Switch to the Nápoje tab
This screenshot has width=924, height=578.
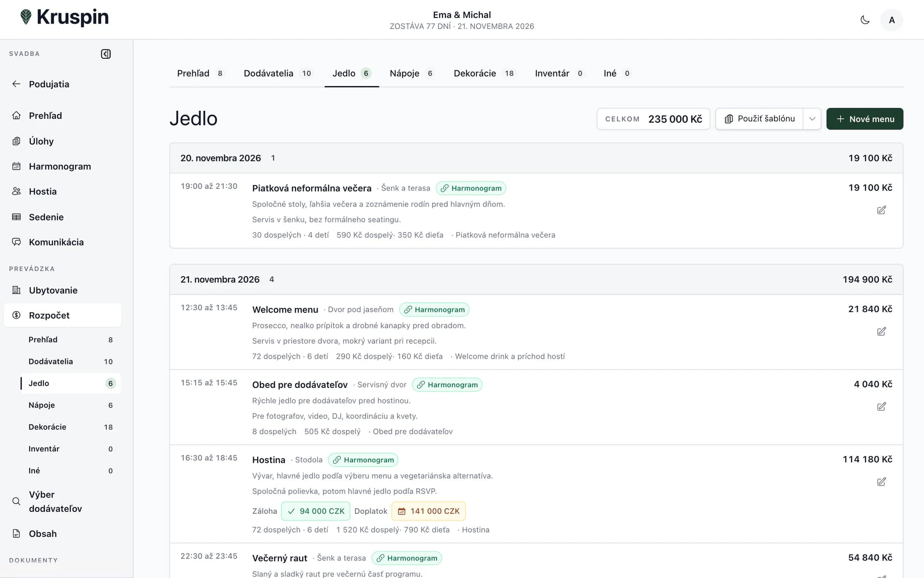point(412,74)
